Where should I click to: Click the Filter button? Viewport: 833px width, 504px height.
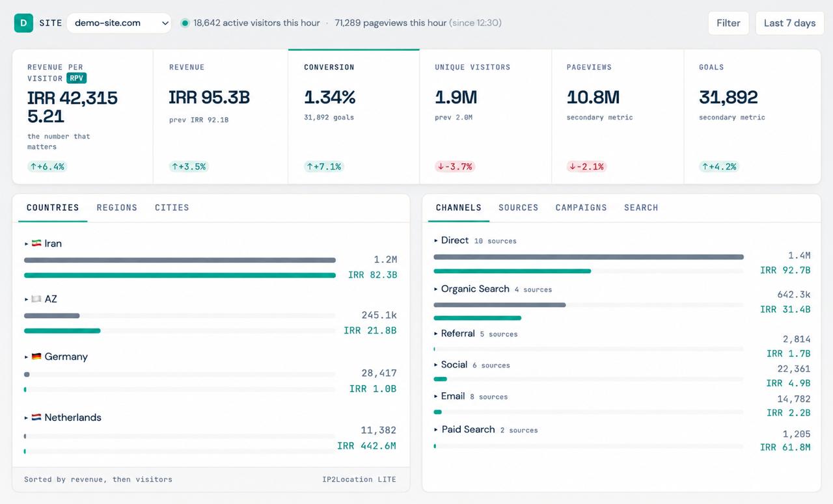(x=728, y=23)
